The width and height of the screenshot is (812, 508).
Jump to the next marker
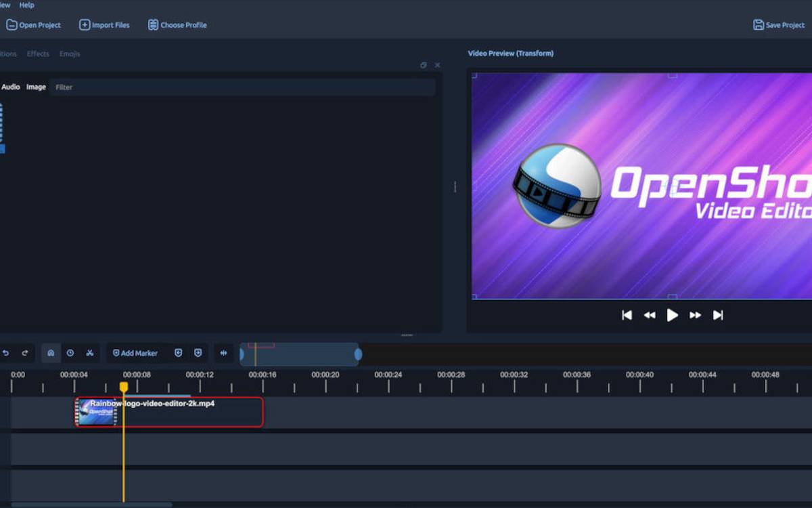pos(198,353)
